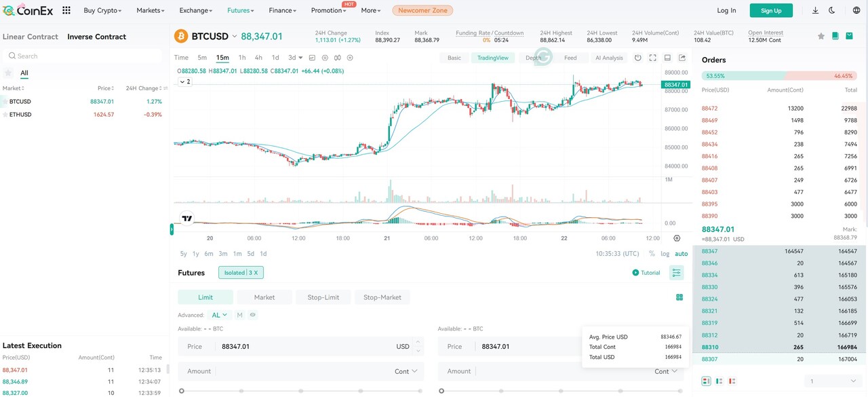Image resolution: width=868 pixels, height=397 pixels.
Task: Add BTCUSD to favorites with the star icon
Action: point(821,36)
